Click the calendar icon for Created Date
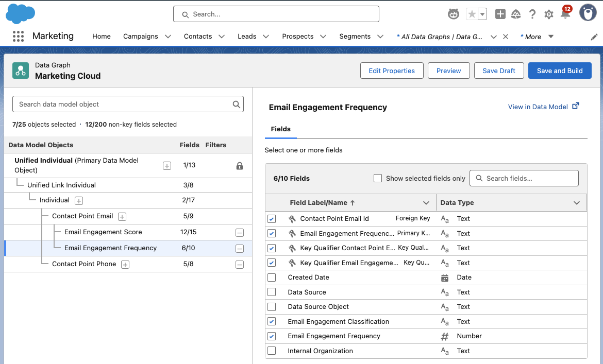The image size is (603, 364). 445,278
